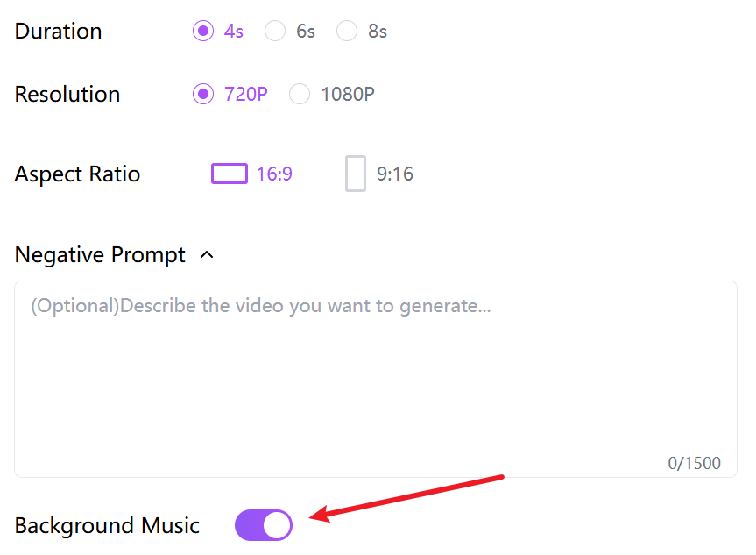The image size is (756, 555).
Task: Click the Aspect Ratio label
Action: tap(77, 174)
